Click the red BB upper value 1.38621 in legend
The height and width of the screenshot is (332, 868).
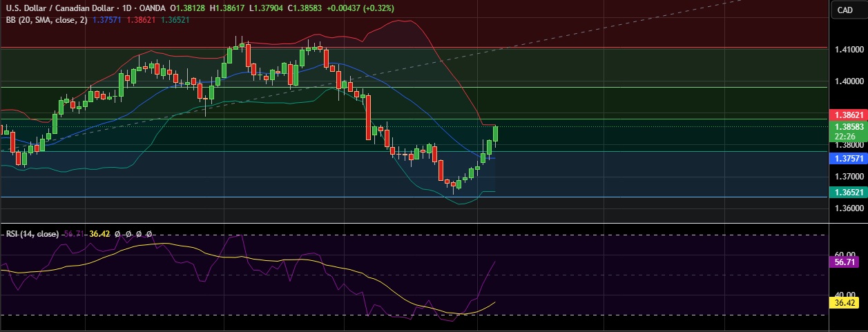[x=139, y=20]
